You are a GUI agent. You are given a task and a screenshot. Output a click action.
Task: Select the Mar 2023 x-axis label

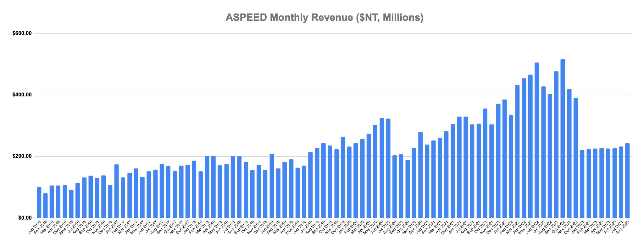[590, 227]
